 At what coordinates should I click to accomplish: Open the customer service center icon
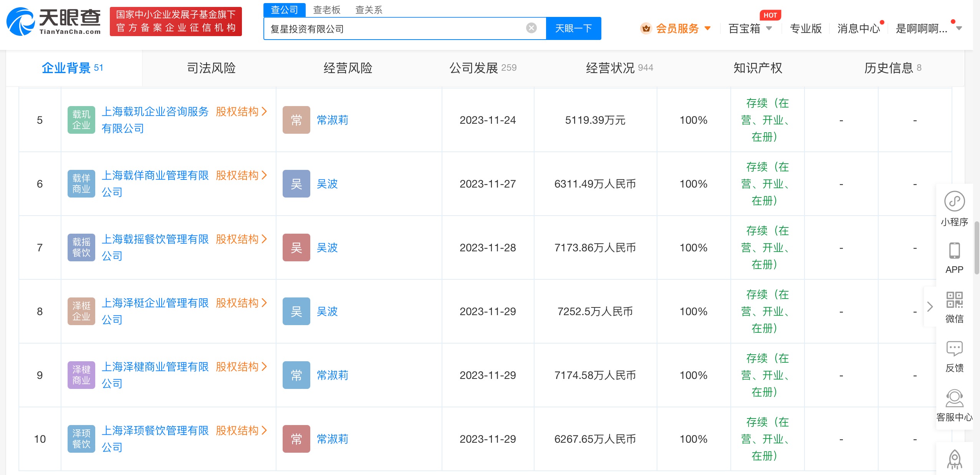point(954,399)
